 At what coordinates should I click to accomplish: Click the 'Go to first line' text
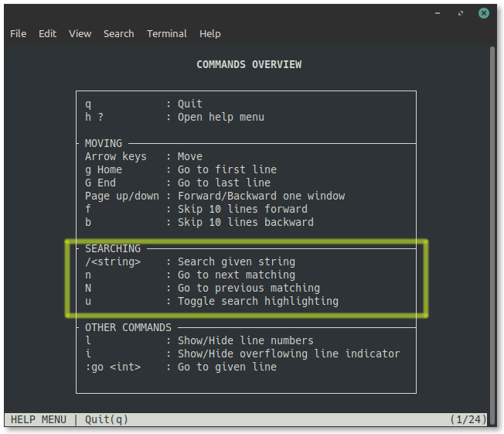click(x=227, y=169)
